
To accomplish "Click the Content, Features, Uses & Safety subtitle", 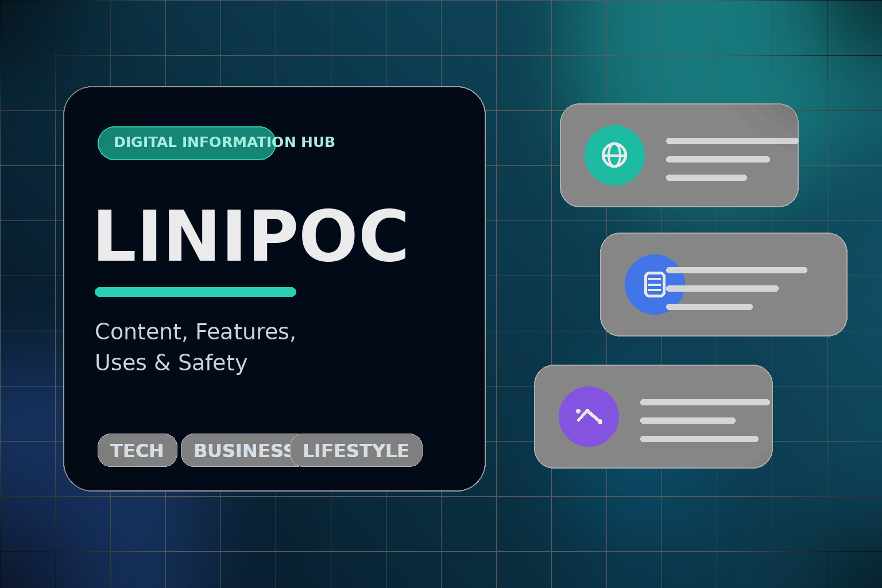I will [x=195, y=347].
